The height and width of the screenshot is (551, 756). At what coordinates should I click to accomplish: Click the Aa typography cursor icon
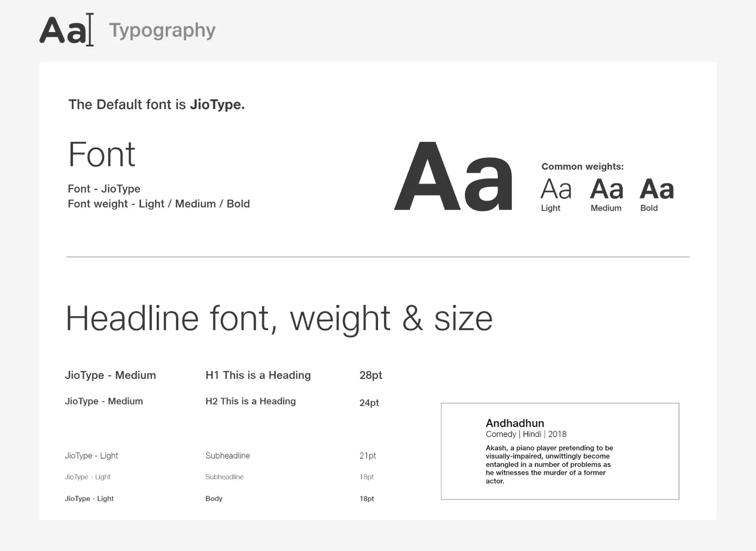pyautogui.click(x=67, y=30)
